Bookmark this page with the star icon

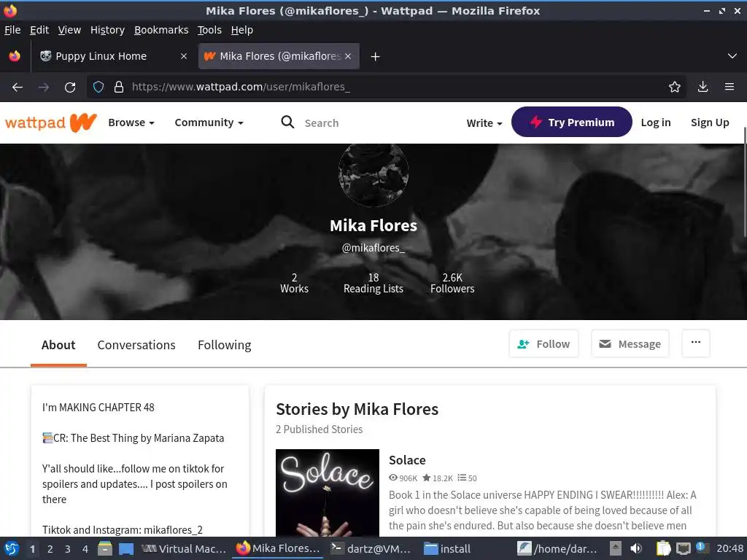click(x=674, y=87)
